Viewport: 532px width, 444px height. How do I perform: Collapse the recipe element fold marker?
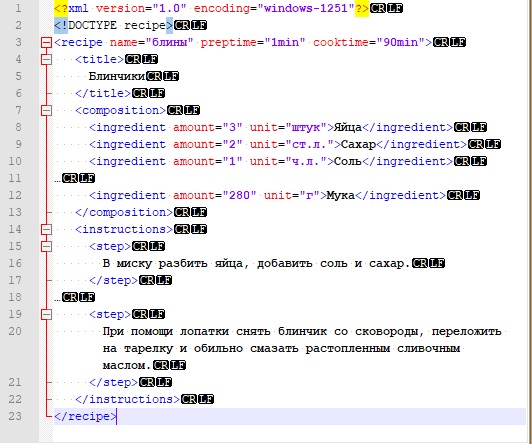pos(46,42)
